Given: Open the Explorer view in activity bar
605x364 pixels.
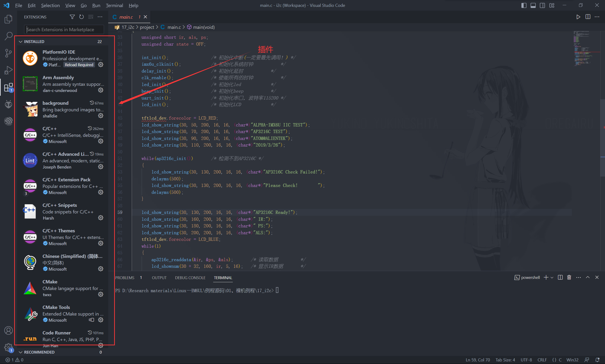Looking at the screenshot, I should click(x=8, y=19).
